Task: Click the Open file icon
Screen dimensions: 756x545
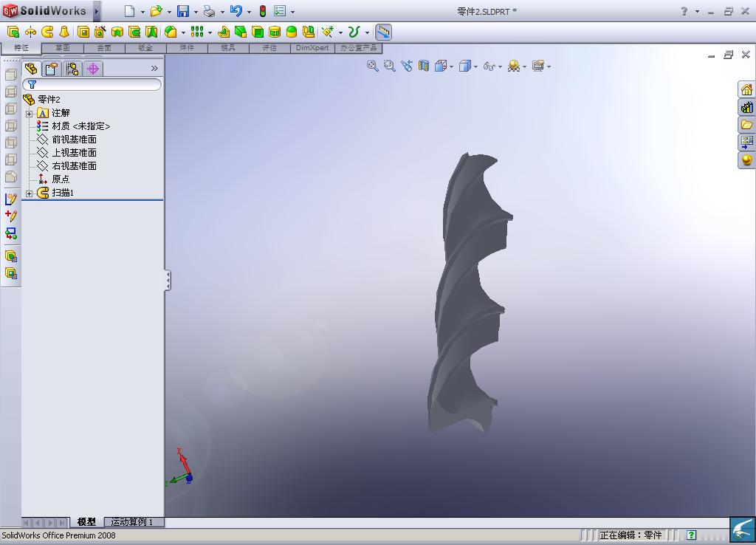Action: coord(156,11)
